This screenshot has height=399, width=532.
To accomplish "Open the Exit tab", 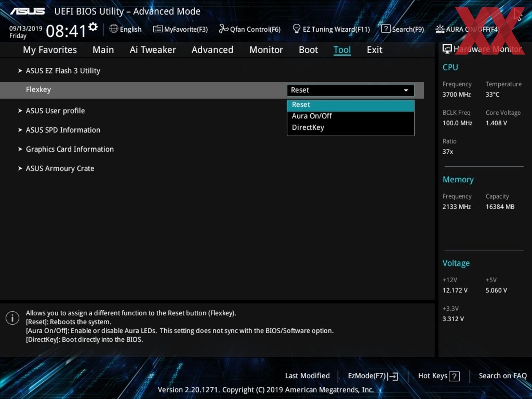I will (374, 50).
